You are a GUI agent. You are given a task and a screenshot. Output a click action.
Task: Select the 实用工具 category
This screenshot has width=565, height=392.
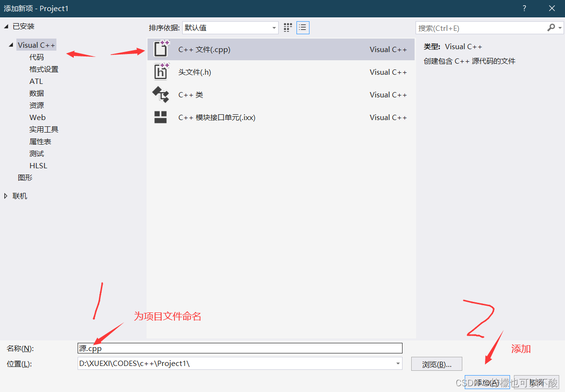43,129
